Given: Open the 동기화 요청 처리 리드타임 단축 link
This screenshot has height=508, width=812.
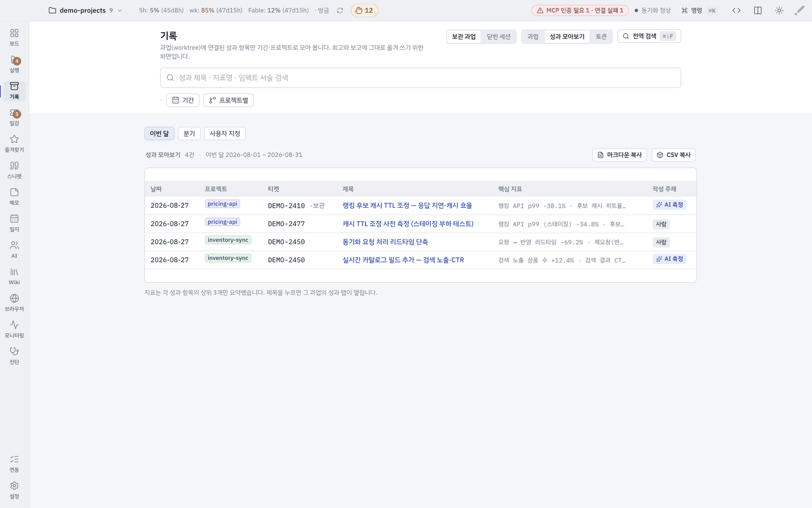Looking at the screenshot, I should click(385, 242).
